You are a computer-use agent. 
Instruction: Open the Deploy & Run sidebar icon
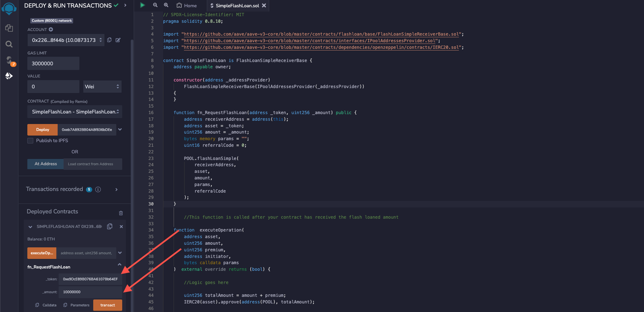[x=9, y=76]
